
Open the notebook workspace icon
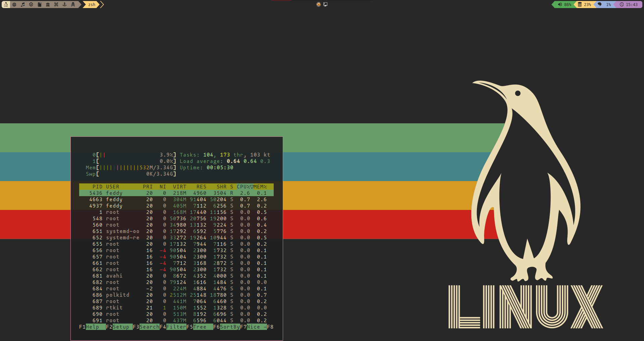(x=40, y=4)
